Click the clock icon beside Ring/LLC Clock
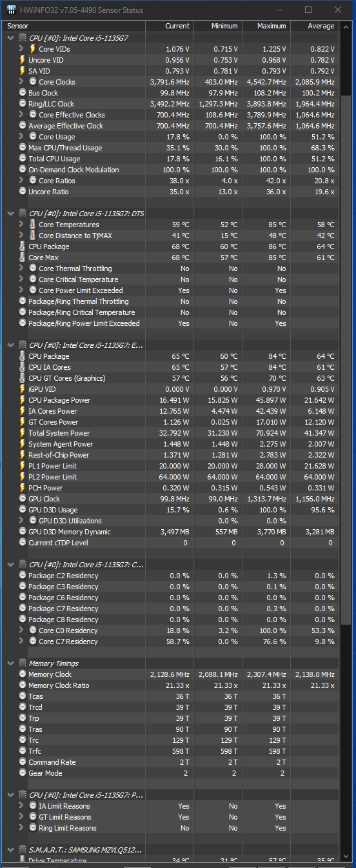 tap(23, 104)
